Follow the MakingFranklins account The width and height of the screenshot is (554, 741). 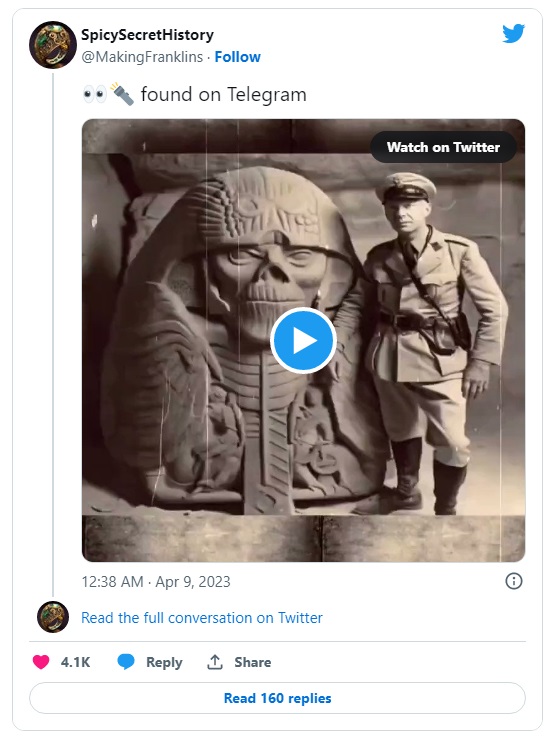coord(237,57)
